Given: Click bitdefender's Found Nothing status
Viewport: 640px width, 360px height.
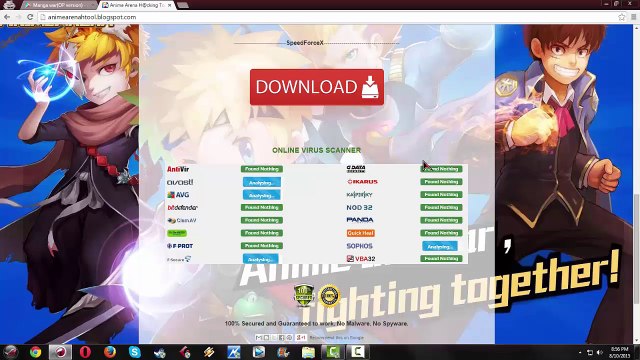Looking at the screenshot, I should [262, 208].
